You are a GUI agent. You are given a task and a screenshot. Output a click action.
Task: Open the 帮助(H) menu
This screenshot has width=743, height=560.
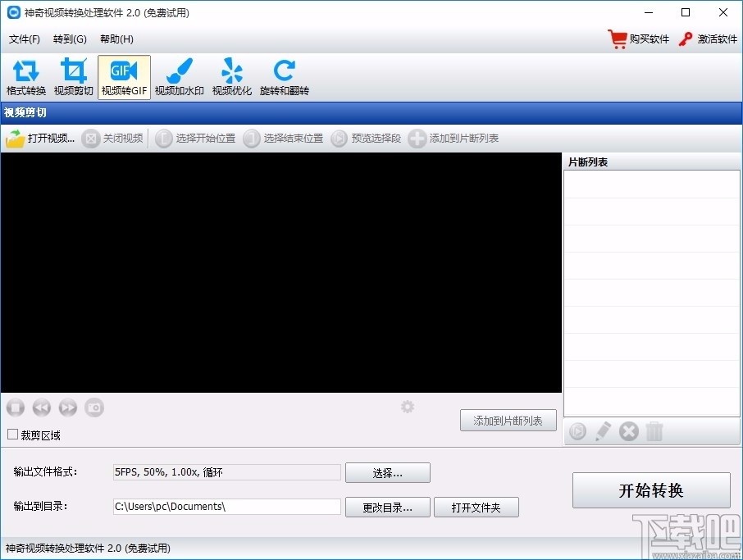[x=116, y=39]
